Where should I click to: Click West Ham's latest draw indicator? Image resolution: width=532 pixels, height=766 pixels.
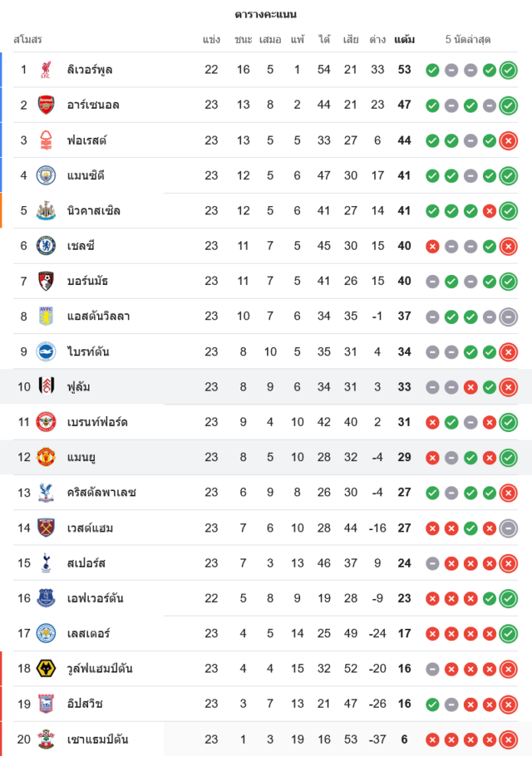click(508, 528)
